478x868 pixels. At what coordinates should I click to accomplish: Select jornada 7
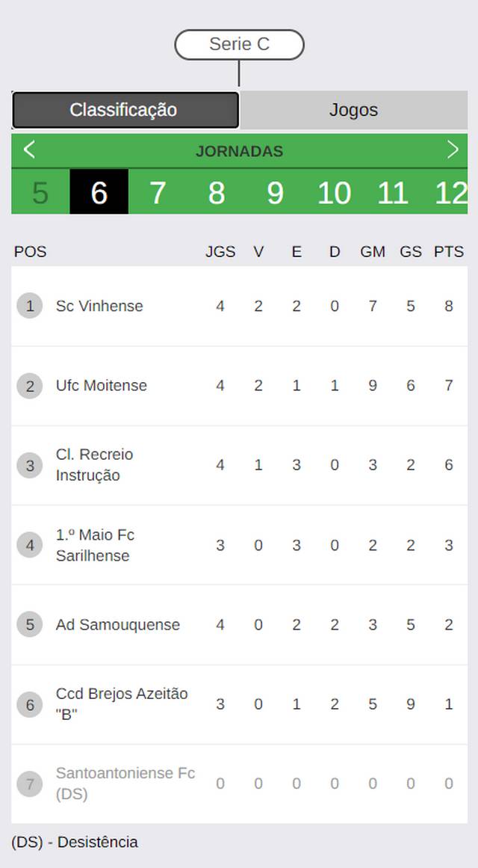coord(158,191)
